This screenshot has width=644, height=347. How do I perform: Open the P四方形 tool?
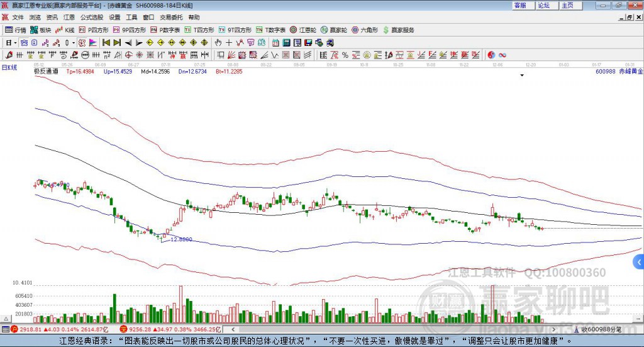(94, 30)
